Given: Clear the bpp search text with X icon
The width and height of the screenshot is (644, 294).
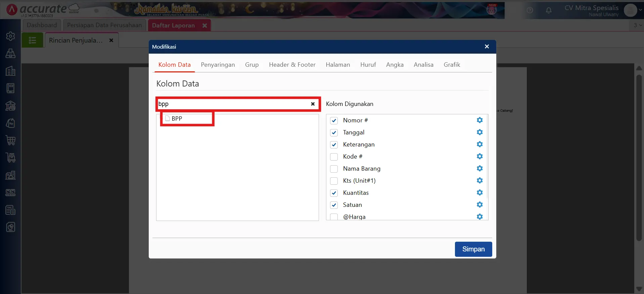Looking at the screenshot, I should coord(313,104).
